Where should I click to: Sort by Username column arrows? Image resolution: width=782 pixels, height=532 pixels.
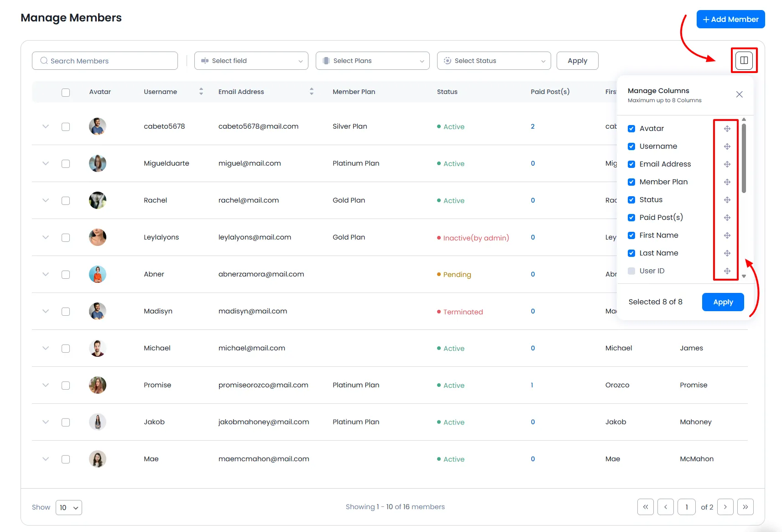[201, 92]
